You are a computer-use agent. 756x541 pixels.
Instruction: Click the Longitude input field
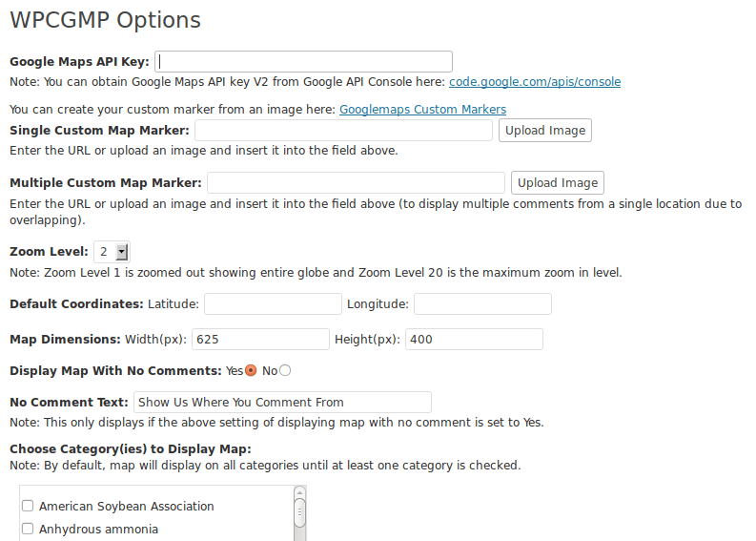coord(482,304)
